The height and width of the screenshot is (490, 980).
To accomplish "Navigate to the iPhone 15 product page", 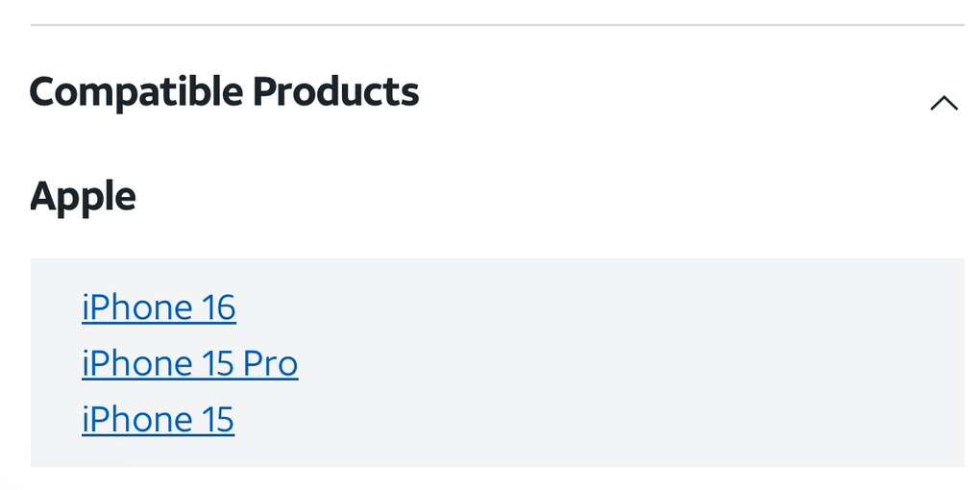I will [158, 420].
